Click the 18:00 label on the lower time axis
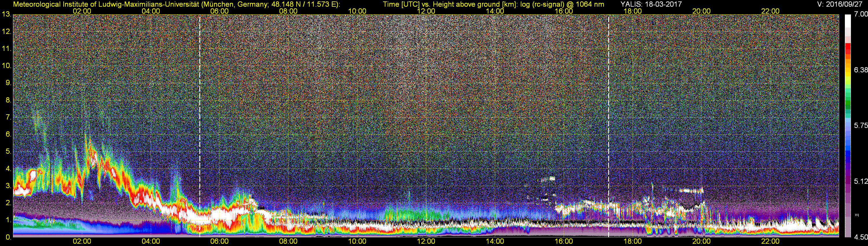 632,241
